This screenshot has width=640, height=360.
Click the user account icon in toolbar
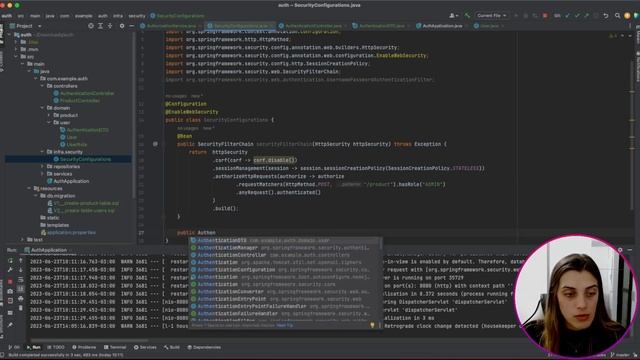coord(453,16)
